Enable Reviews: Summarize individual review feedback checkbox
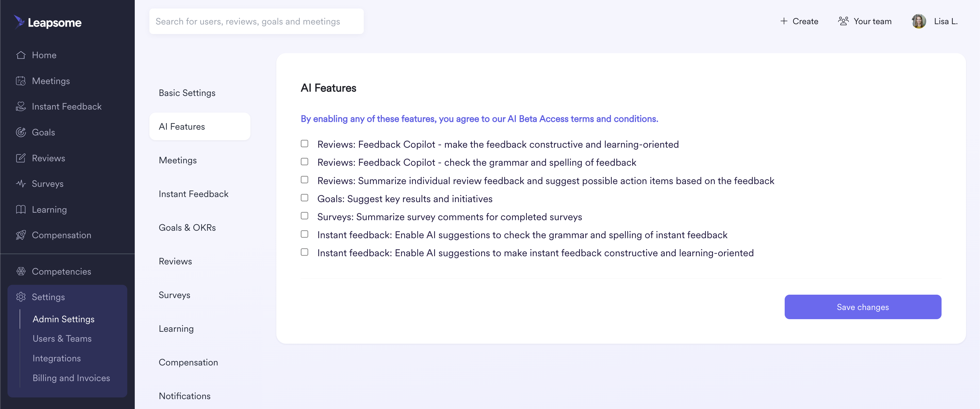Viewport: 980px width, 409px height. (304, 180)
